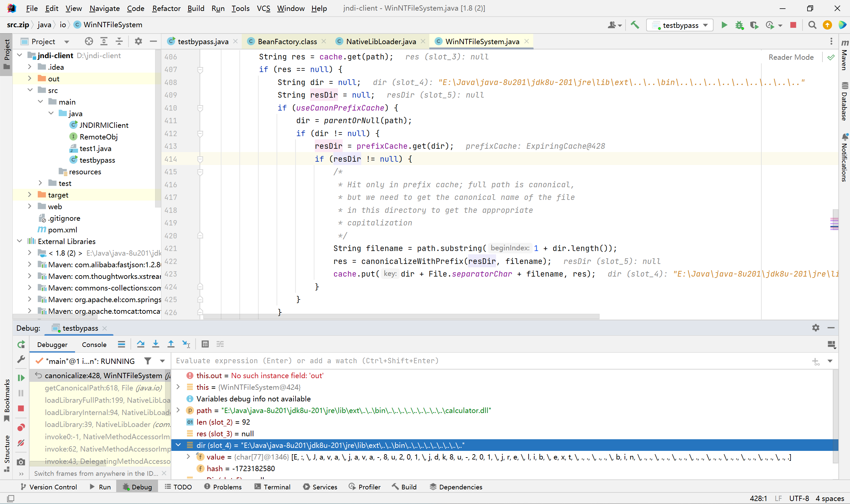850x504 pixels.
Task: Click Step Out debugger icon
Action: pos(171,344)
